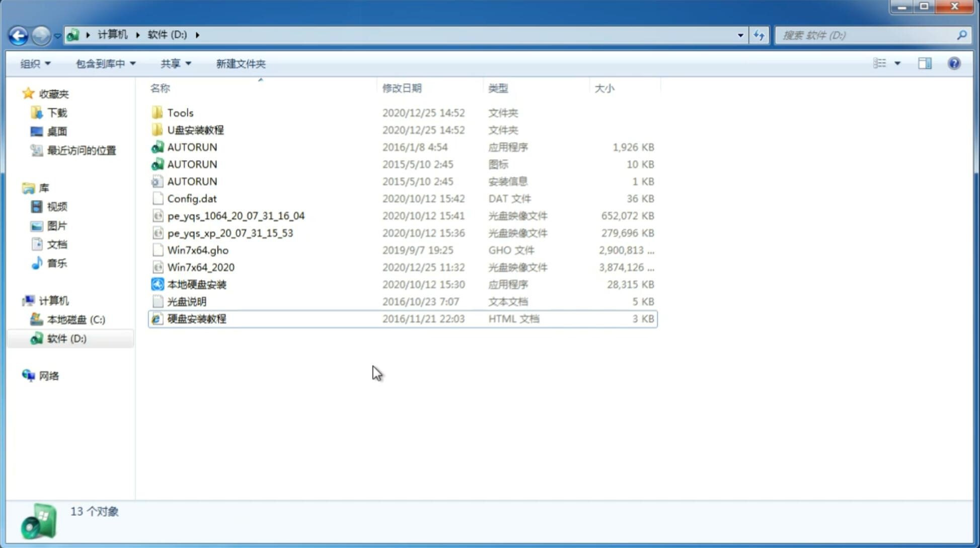This screenshot has width=980, height=548.
Task: Open Win7x64_2020 disc image file
Action: 200,266
